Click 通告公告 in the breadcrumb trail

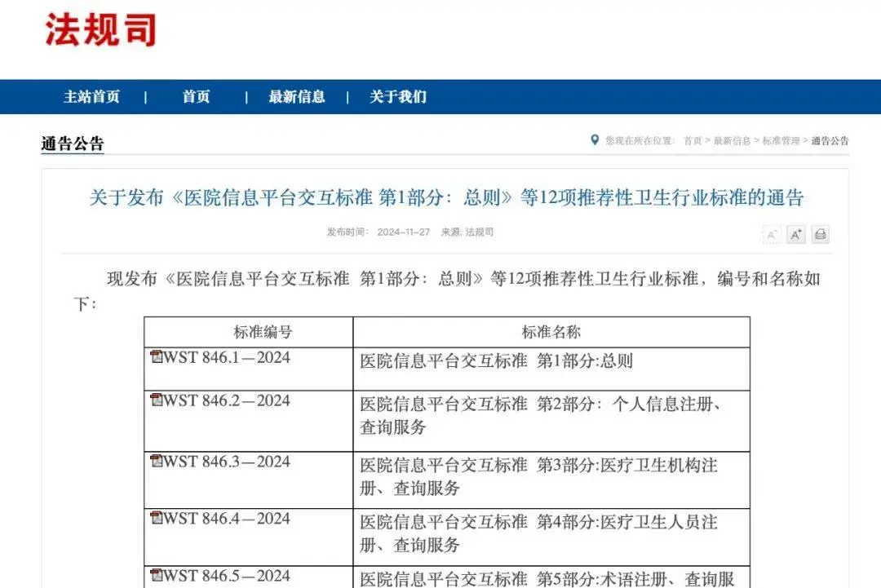830,140
